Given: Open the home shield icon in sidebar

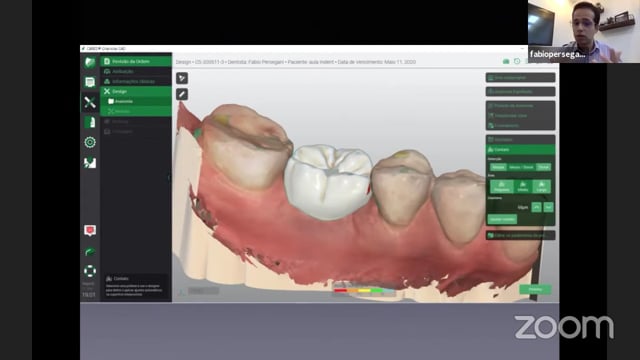Looking at the screenshot, I should click(x=90, y=62).
